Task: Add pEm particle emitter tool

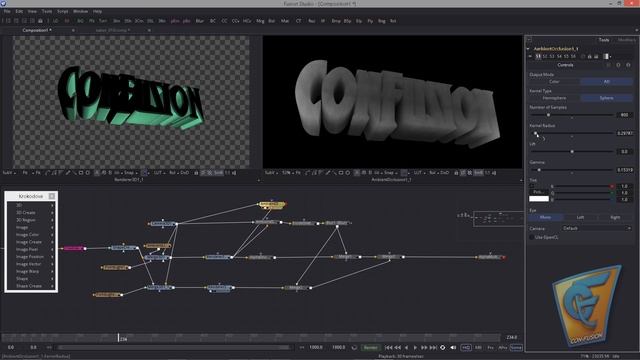Action: tap(175, 21)
